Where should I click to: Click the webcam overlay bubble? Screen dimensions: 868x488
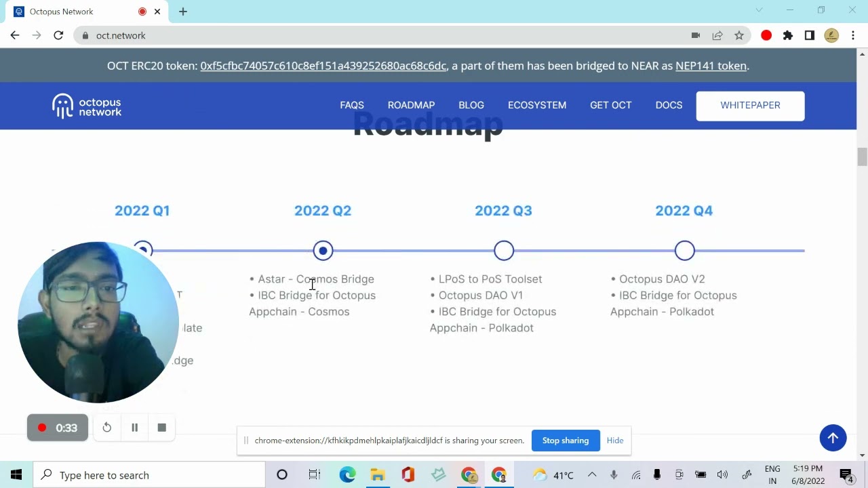[98, 323]
